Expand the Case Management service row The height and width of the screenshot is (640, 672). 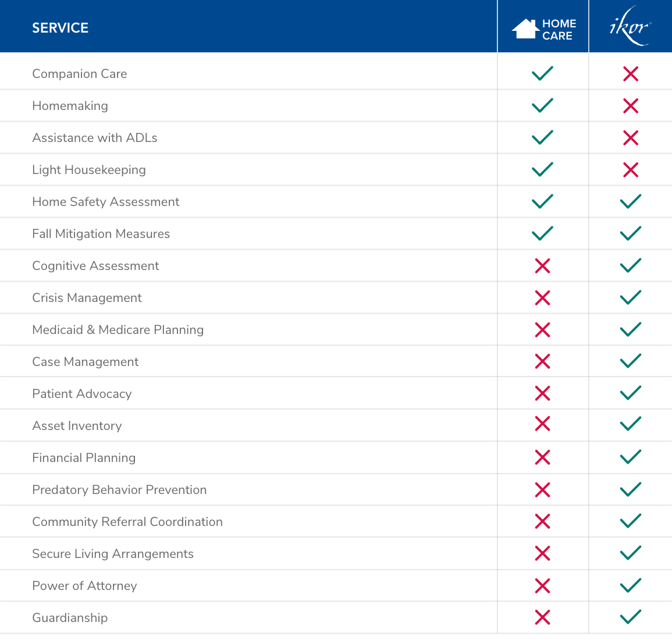point(85,361)
